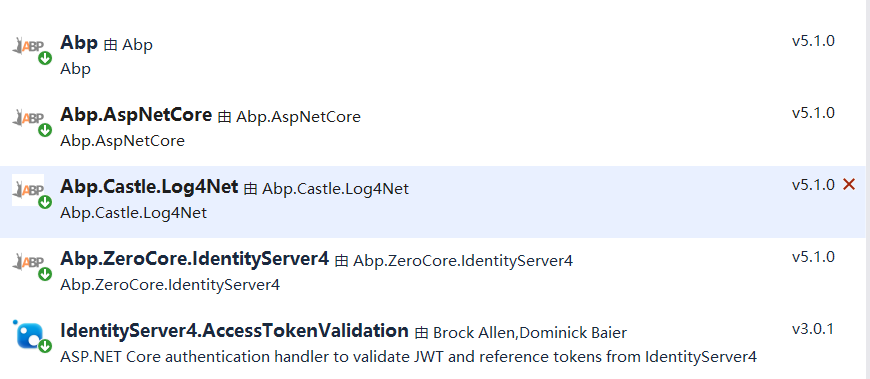The image size is (870, 379).
Task: Uninstall Abp.Castle.Log4Net with the red X
Action: 849,184
